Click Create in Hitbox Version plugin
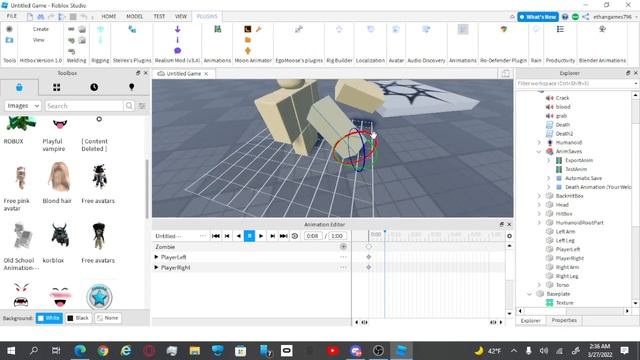This screenshot has width=640, height=360. (41, 29)
